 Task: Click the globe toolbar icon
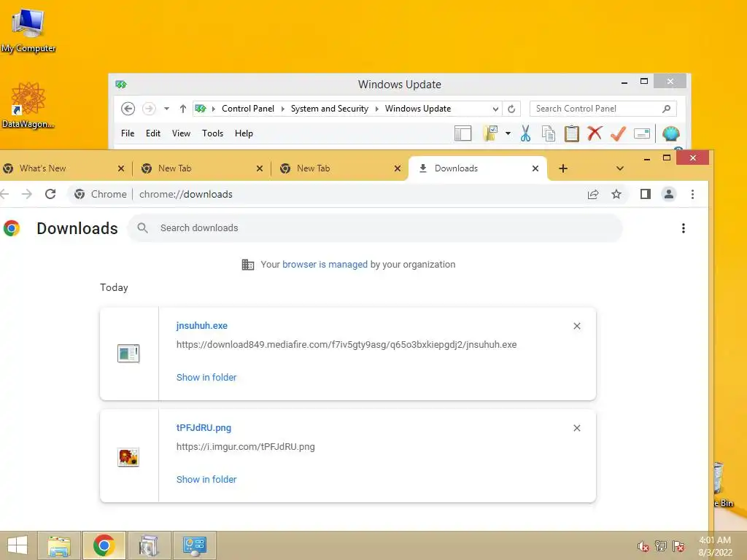click(x=671, y=134)
